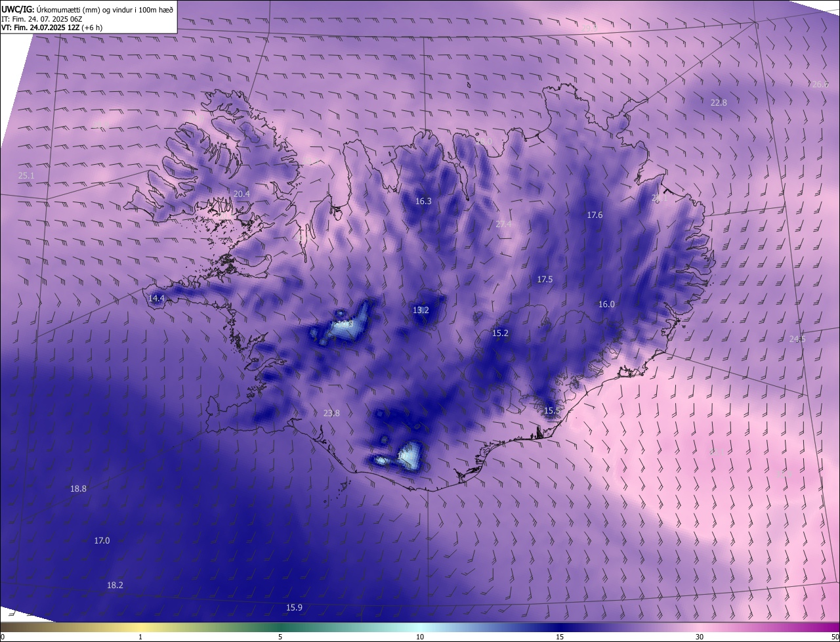Image resolution: width=840 pixels, height=642 pixels.
Task: Click the 23.8 value label on the map
Action: (x=332, y=413)
